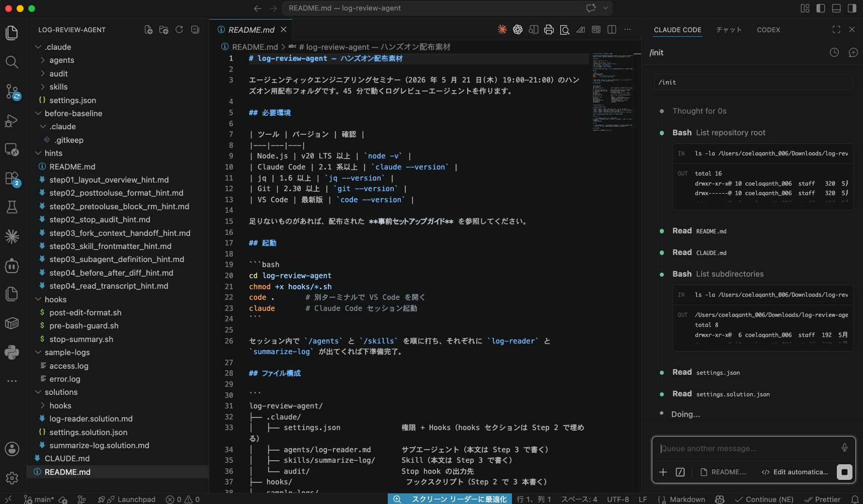The width and height of the screenshot is (863, 504).
Task: Open the Accounts menu in activity bar
Action: coord(12,449)
